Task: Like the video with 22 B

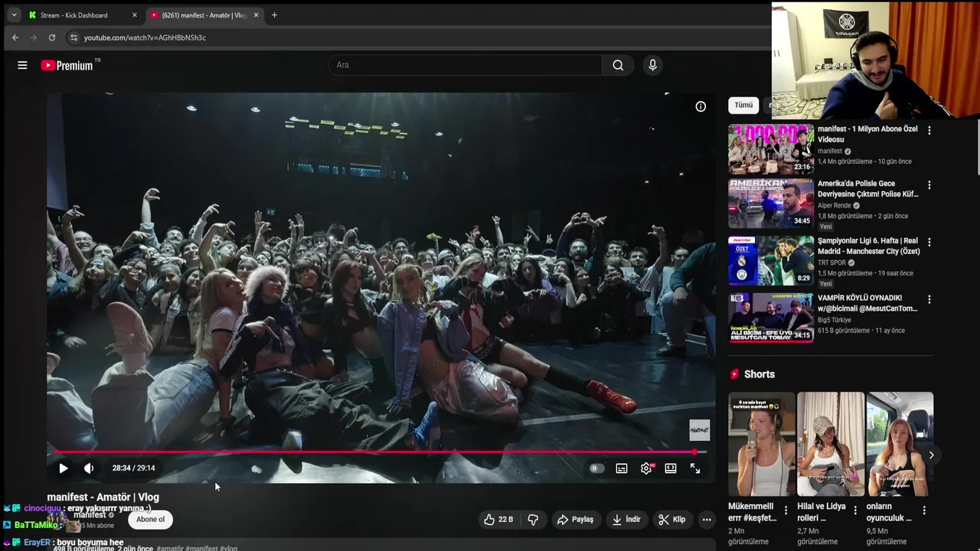Action: (498, 519)
